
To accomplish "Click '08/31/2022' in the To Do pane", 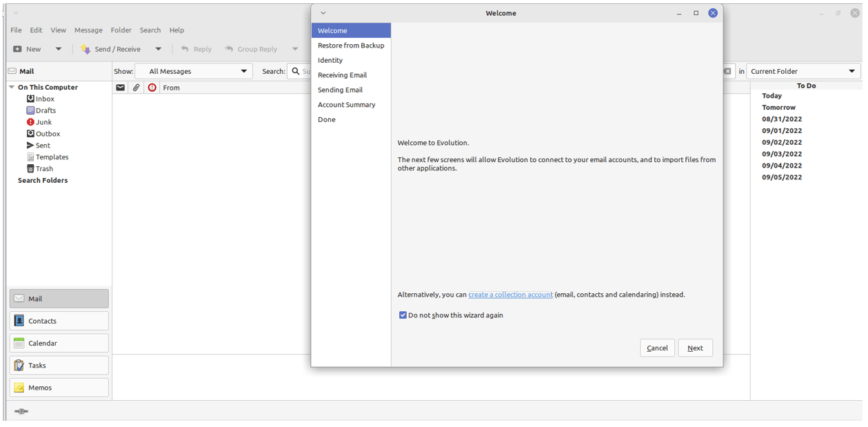I will click(x=782, y=119).
